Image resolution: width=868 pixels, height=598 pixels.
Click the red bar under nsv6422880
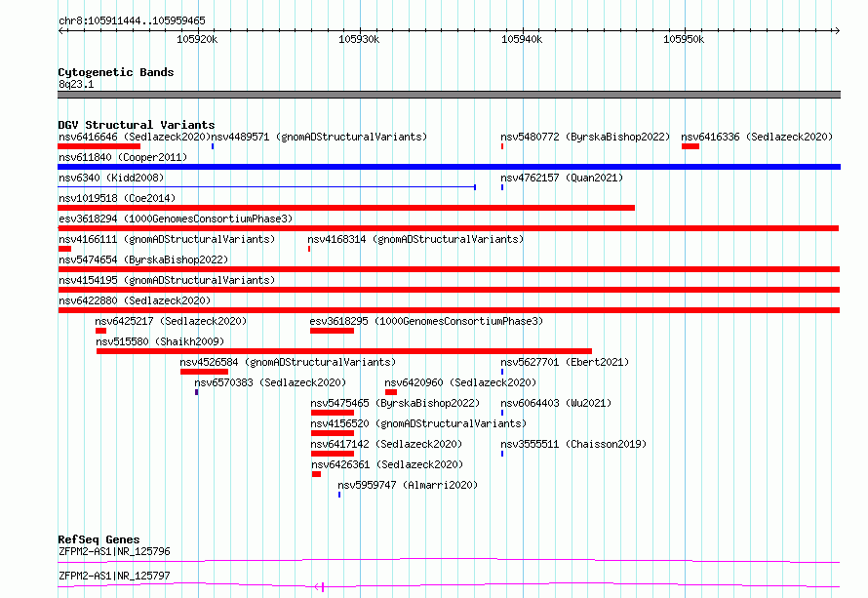[x=449, y=310]
